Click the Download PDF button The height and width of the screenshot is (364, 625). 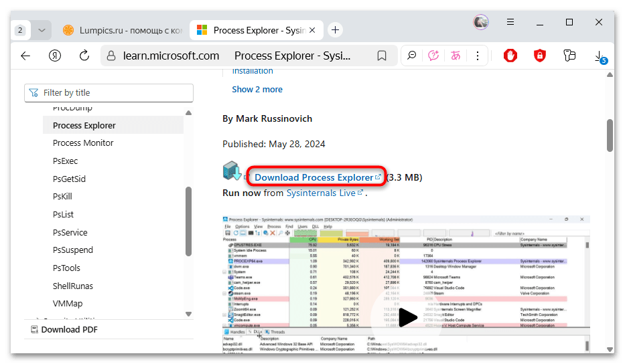64,330
